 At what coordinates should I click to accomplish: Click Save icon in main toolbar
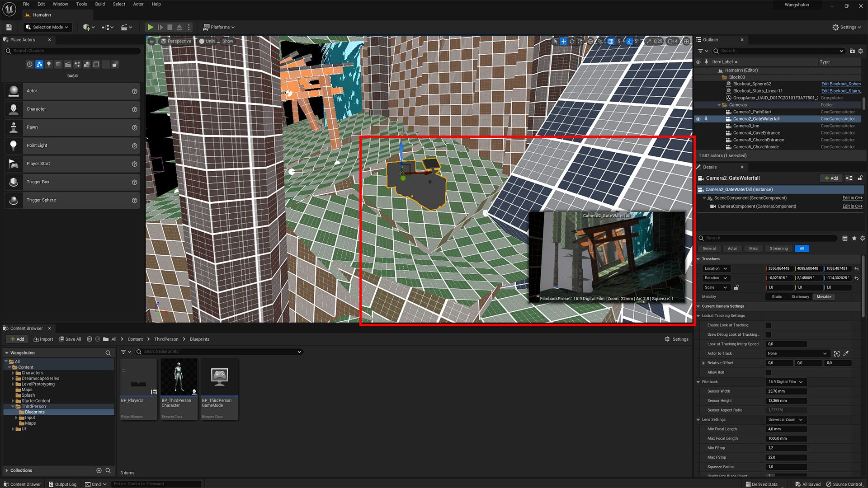tap(9, 27)
